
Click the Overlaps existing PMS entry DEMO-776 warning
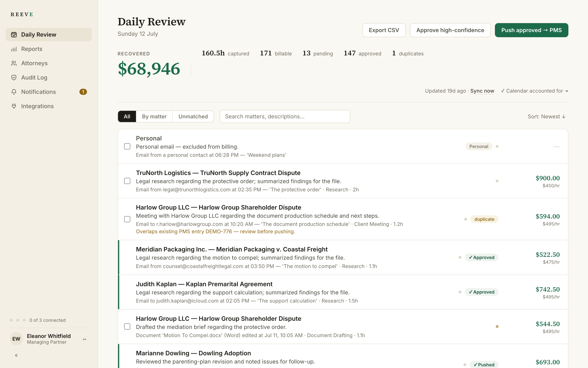click(216, 231)
